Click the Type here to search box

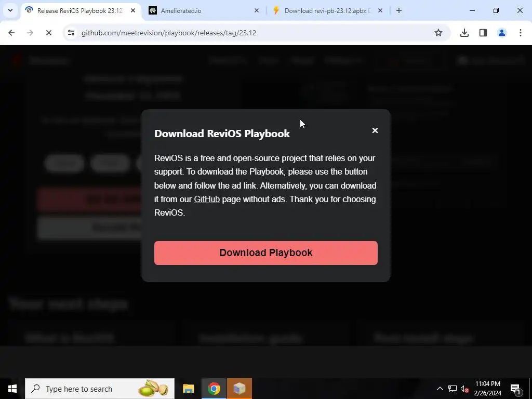point(100,389)
